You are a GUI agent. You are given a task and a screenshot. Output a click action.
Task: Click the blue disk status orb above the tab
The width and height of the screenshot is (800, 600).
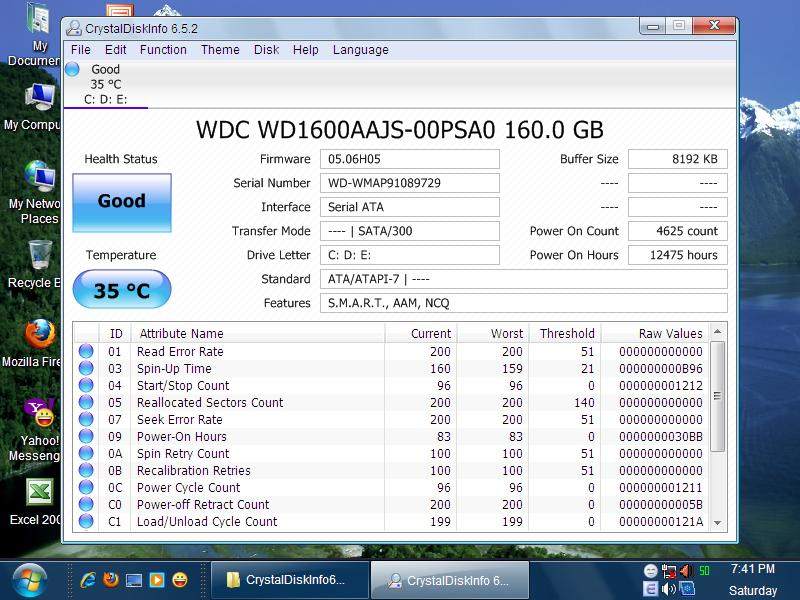pyautogui.click(x=72, y=69)
